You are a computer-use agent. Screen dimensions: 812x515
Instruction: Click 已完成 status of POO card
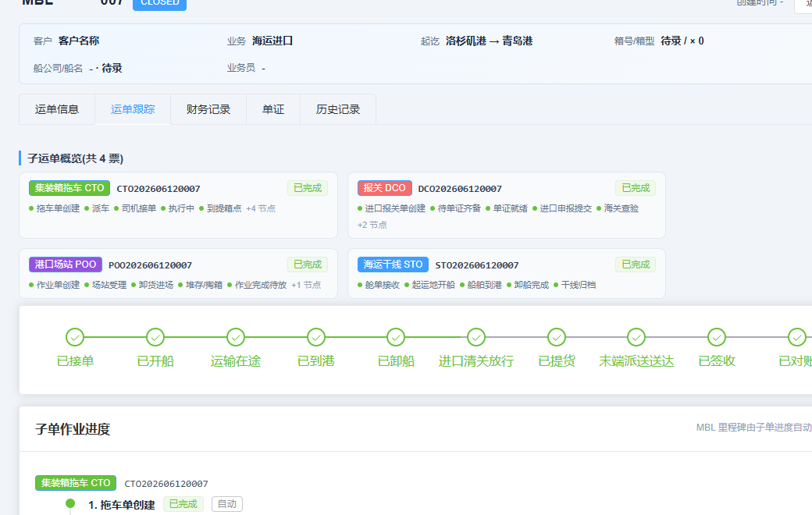(x=308, y=265)
